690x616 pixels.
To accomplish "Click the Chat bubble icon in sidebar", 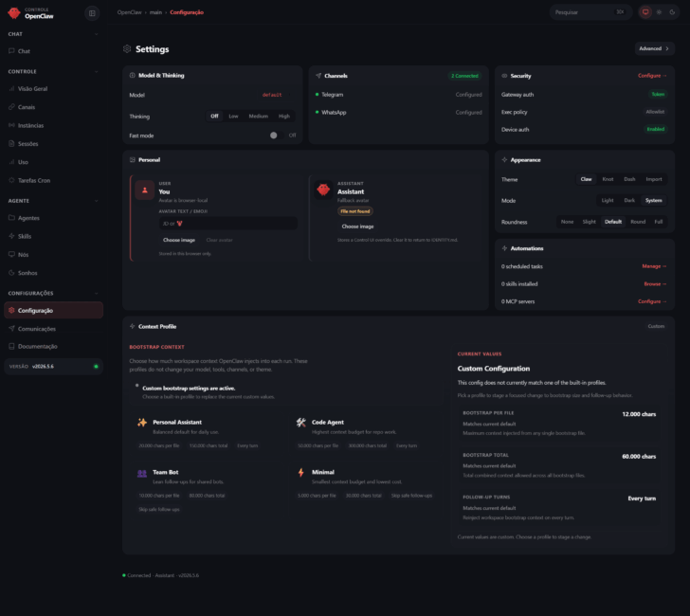I will coord(11,51).
